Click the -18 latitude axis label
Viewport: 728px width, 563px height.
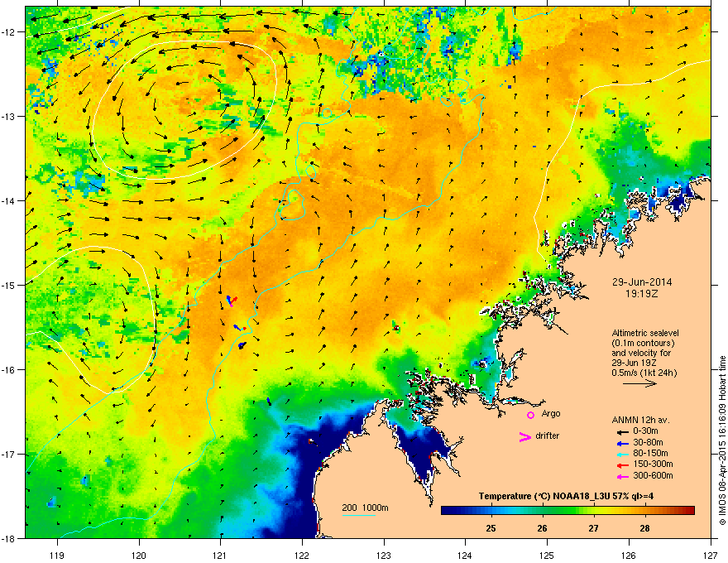9,538
